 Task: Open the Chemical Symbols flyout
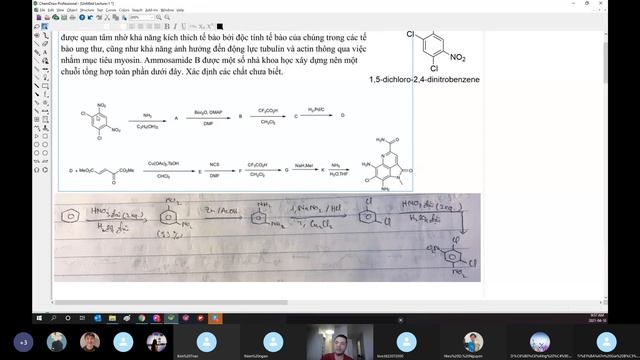[x=45, y=102]
